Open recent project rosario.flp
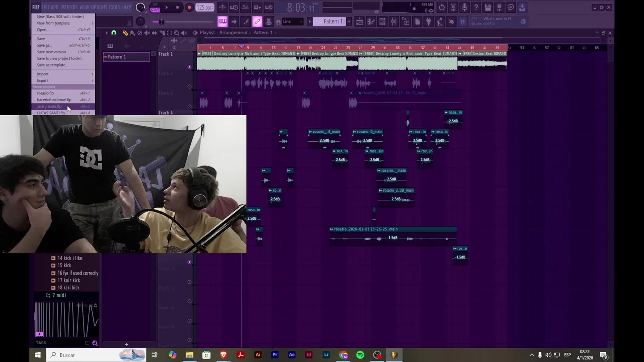 pos(63,93)
